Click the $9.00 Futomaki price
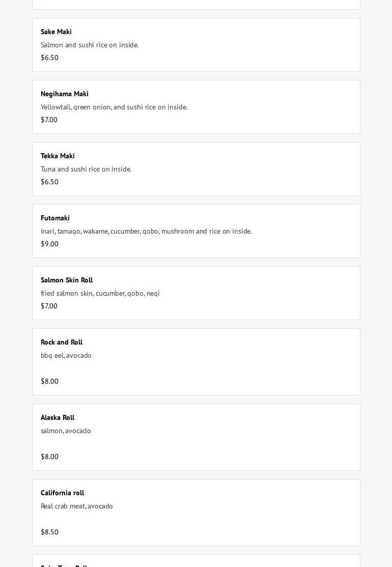This screenshot has width=392, height=567. [x=49, y=244]
